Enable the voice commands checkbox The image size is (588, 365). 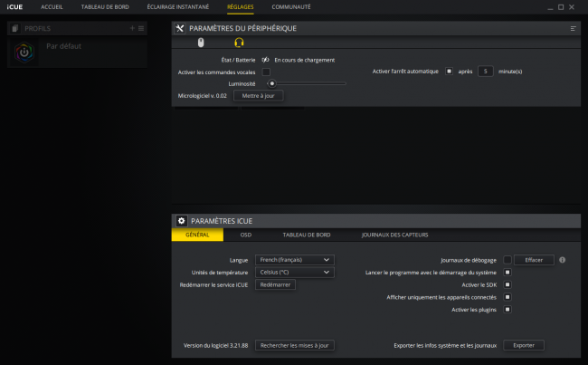pyautogui.click(x=266, y=72)
